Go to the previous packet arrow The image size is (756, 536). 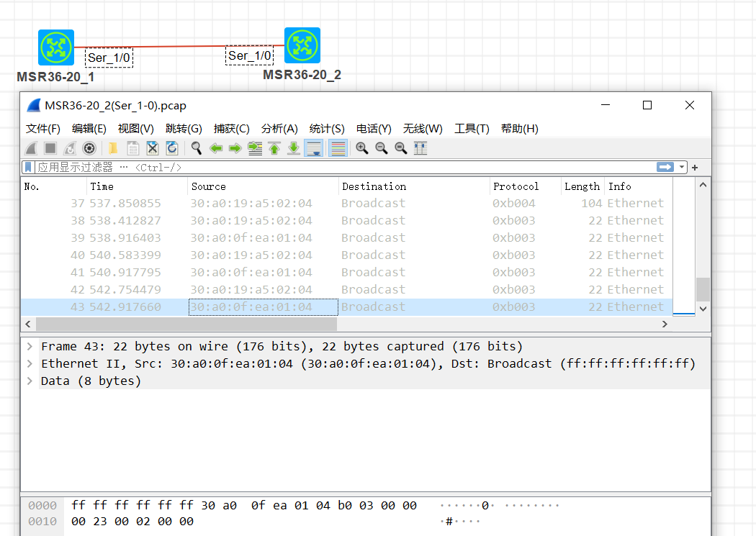(x=215, y=148)
